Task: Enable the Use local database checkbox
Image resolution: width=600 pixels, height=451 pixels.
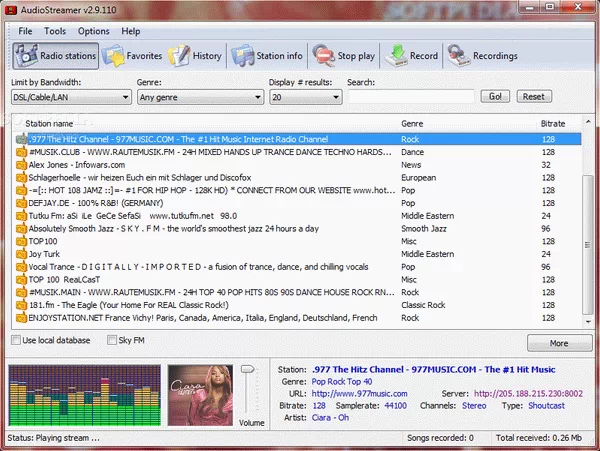Action: coord(16,340)
